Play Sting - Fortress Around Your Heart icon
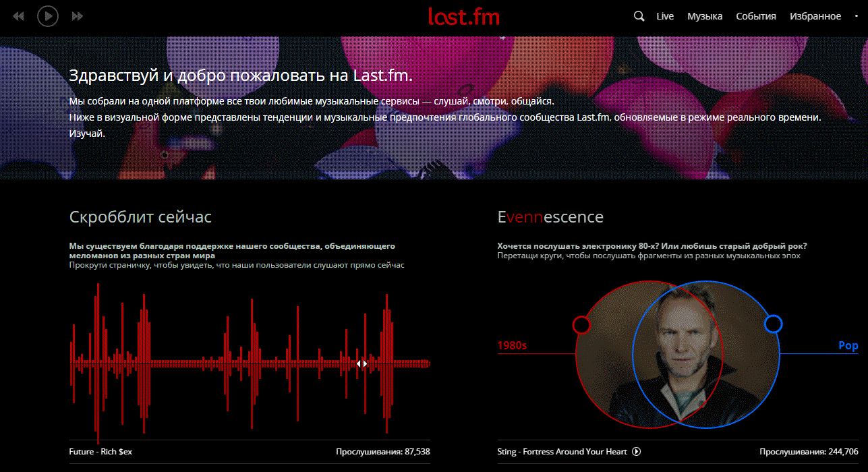 [x=636, y=452]
